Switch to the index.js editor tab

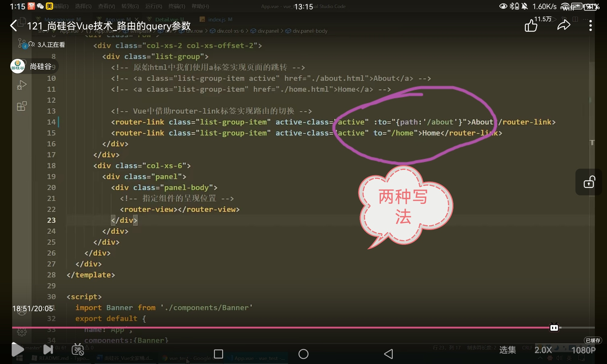pyautogui.click(x=216, y=19)
